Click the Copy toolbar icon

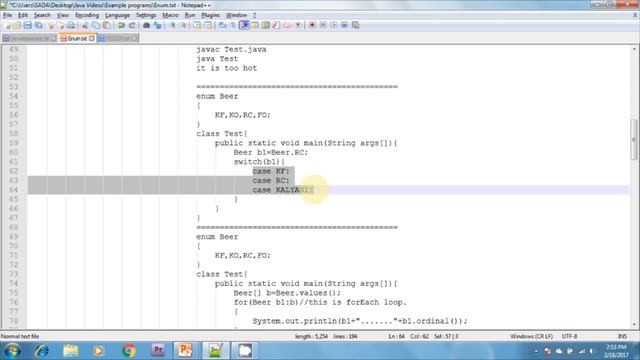96,25
